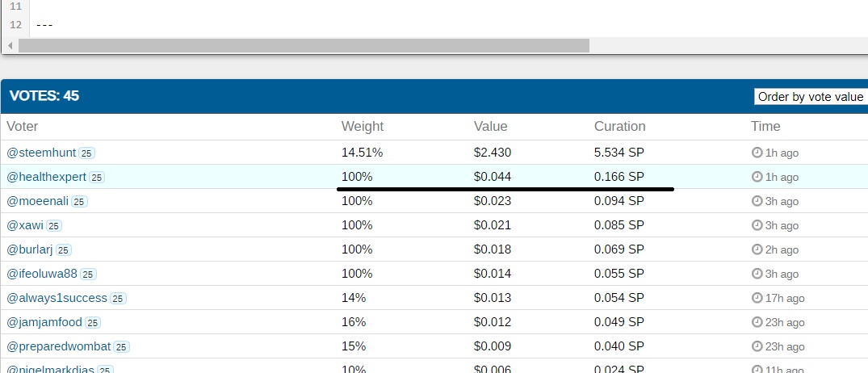Select the $0.018 value cell
Image resolution: width=868 pixels, height=373 pixels.
click(x=492, y=249)
